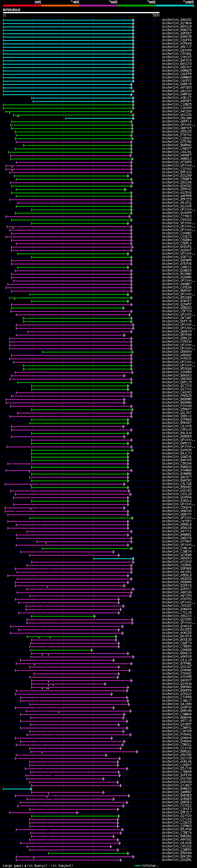The image size is (197, 868).
Task: Select hit label UniRef100_A8HS09
Action: point(177,656)
